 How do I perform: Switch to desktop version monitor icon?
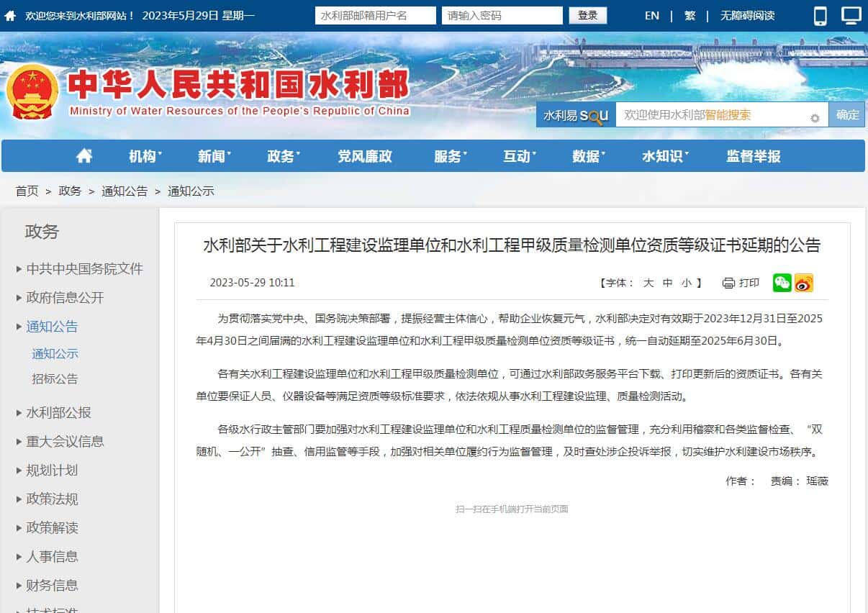pos(851,16)
